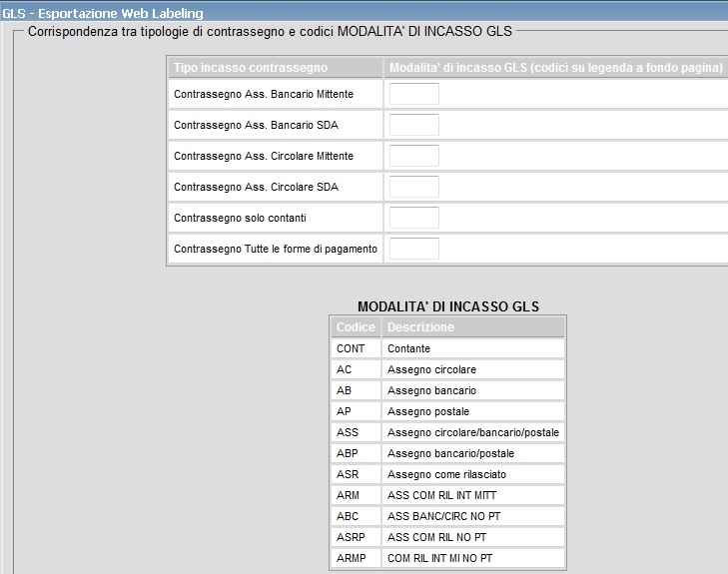Click the 'AC' code cell

(356, 369)
